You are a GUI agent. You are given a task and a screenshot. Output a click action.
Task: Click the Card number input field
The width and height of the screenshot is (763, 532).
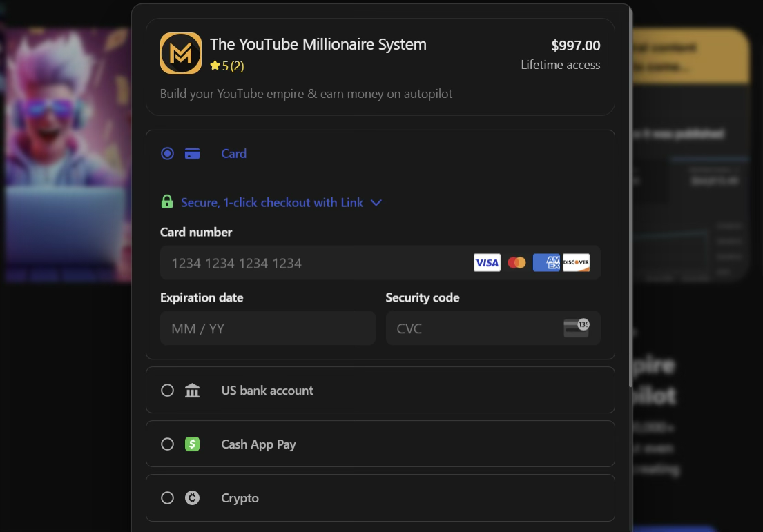311,263
